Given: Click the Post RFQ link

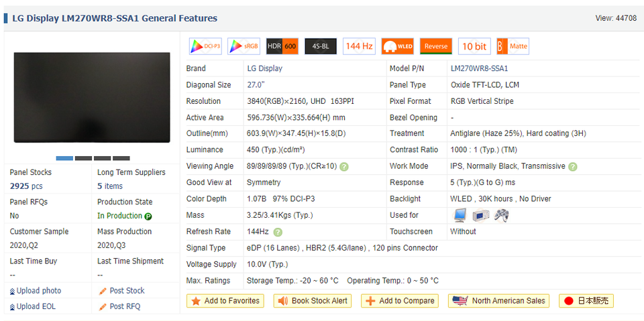Looking at the screenshot, I should click(x=124, y=306).
